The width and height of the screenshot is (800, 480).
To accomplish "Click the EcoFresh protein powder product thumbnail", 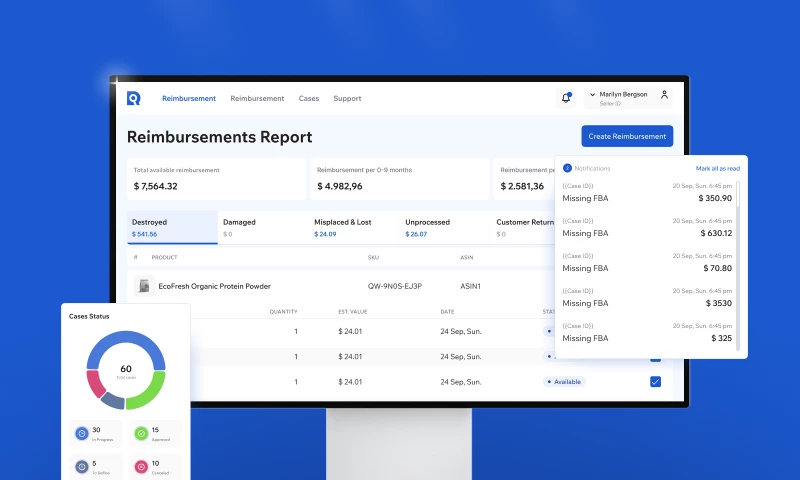I will (144, 286).
